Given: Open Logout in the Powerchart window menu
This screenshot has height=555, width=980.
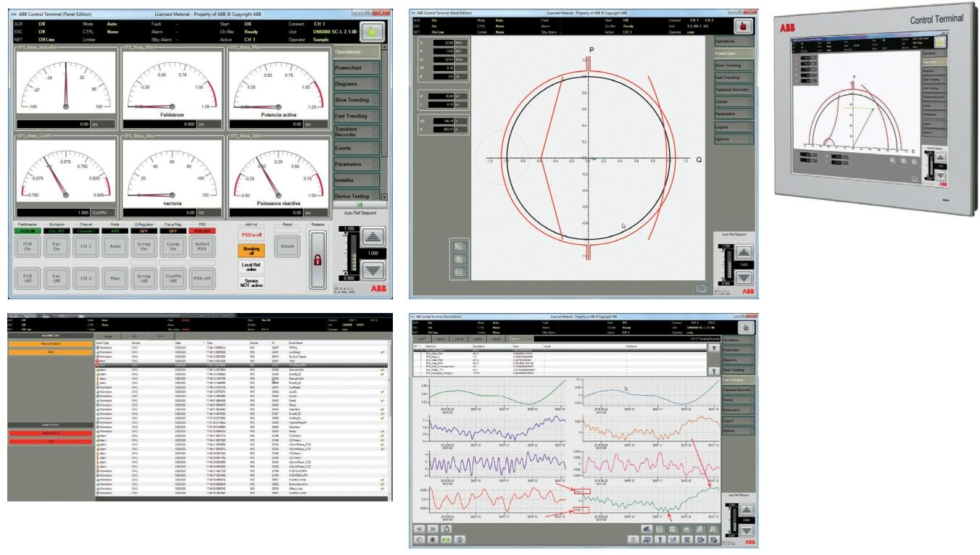Looking at the screenshot, I should click(734, 127).
